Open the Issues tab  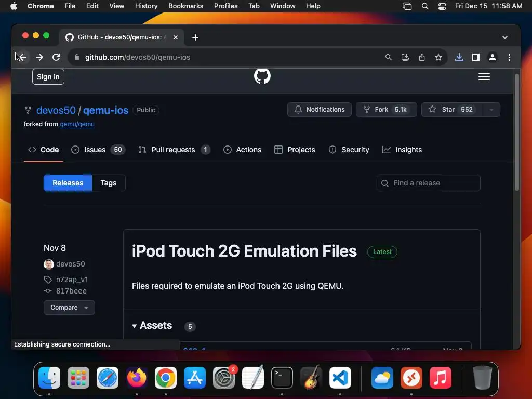coord(98,150)
